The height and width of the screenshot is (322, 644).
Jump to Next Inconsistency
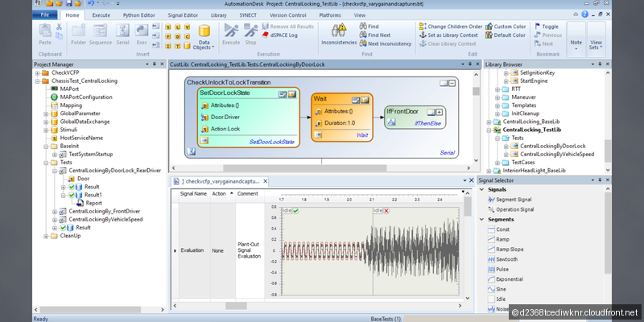[x=386, y=44]
